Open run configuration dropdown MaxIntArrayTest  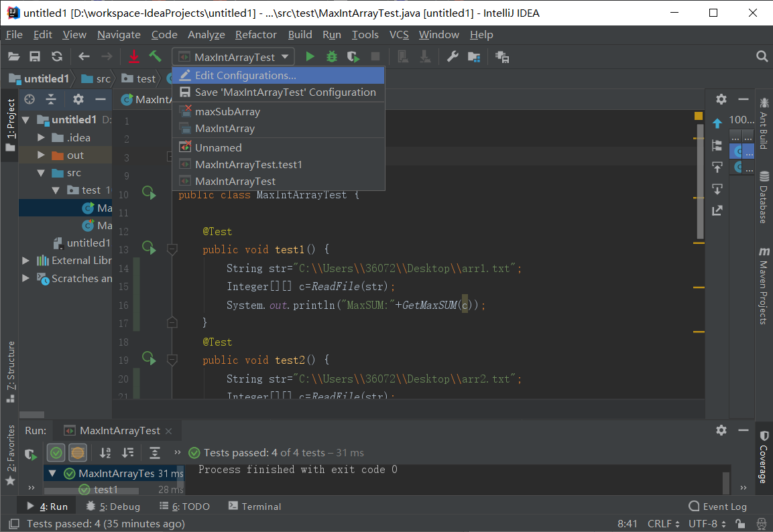click(233, 57)
